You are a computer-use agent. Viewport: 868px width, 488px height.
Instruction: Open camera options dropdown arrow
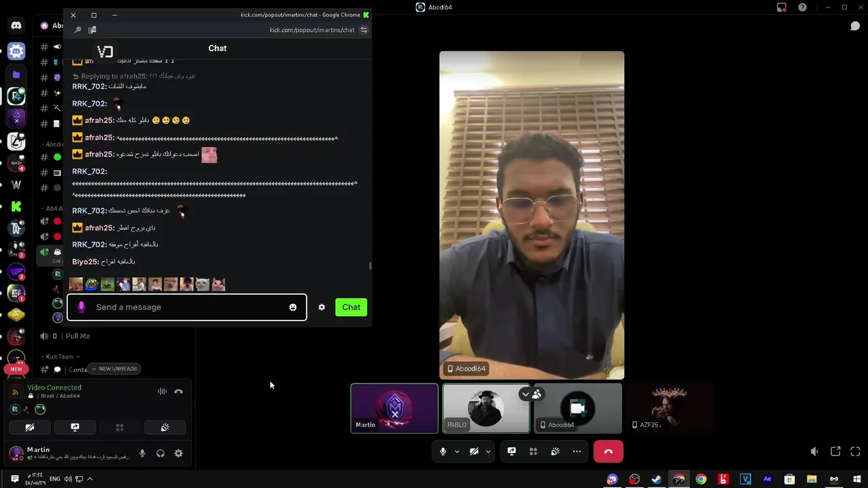pos(488,451)
